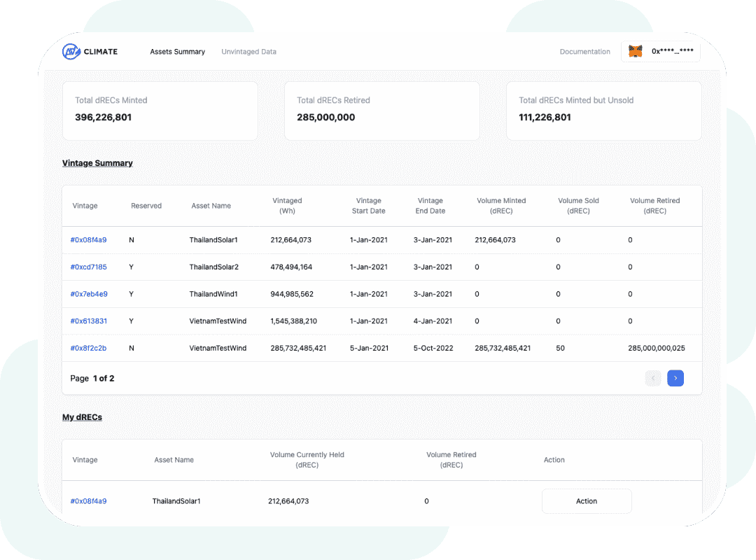Click the Vintage Summary heading
Viewport: 756px width, 560px height.
coord(97,162)
